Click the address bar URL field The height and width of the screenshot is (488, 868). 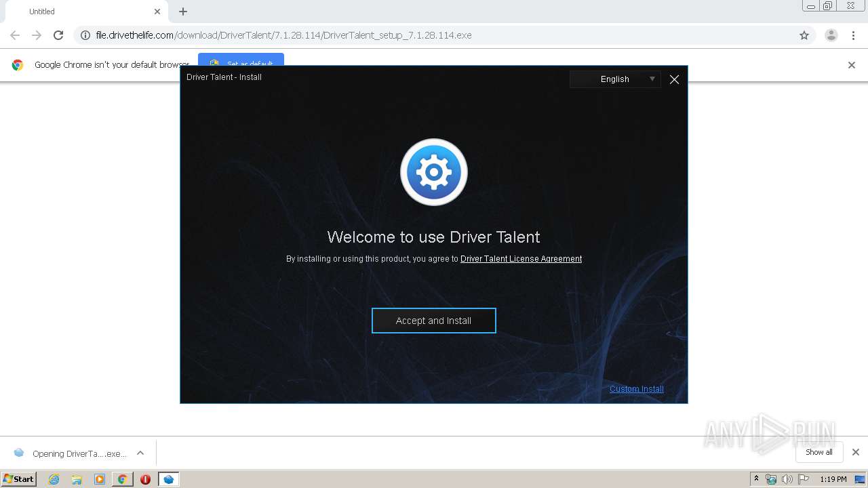point(434,35)
